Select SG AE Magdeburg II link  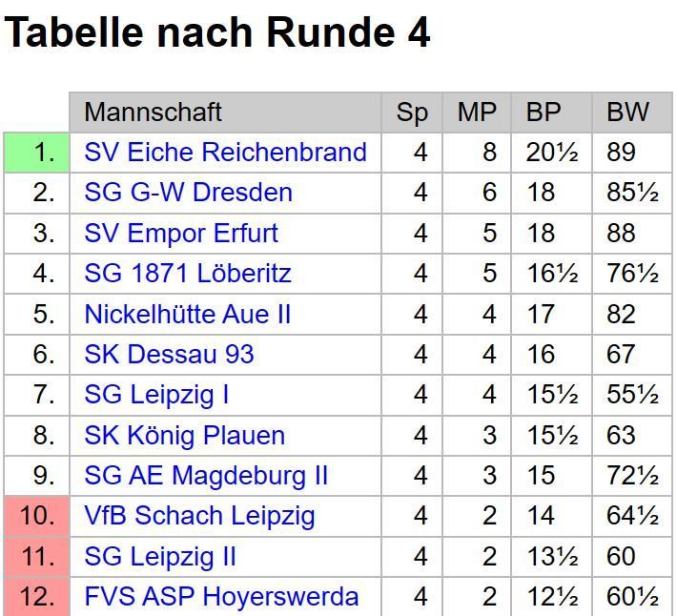[x=206, y=476]
